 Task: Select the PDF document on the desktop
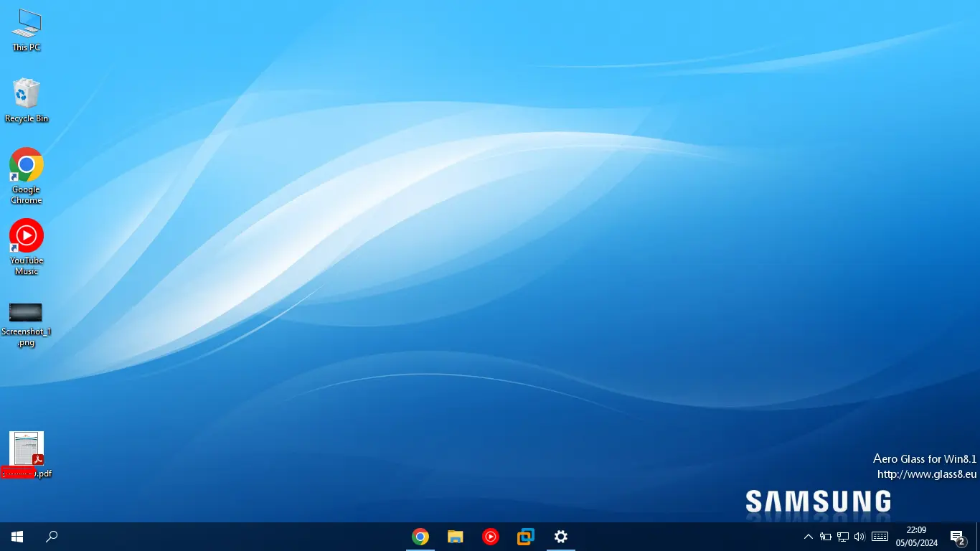click(x=27, y=455)
